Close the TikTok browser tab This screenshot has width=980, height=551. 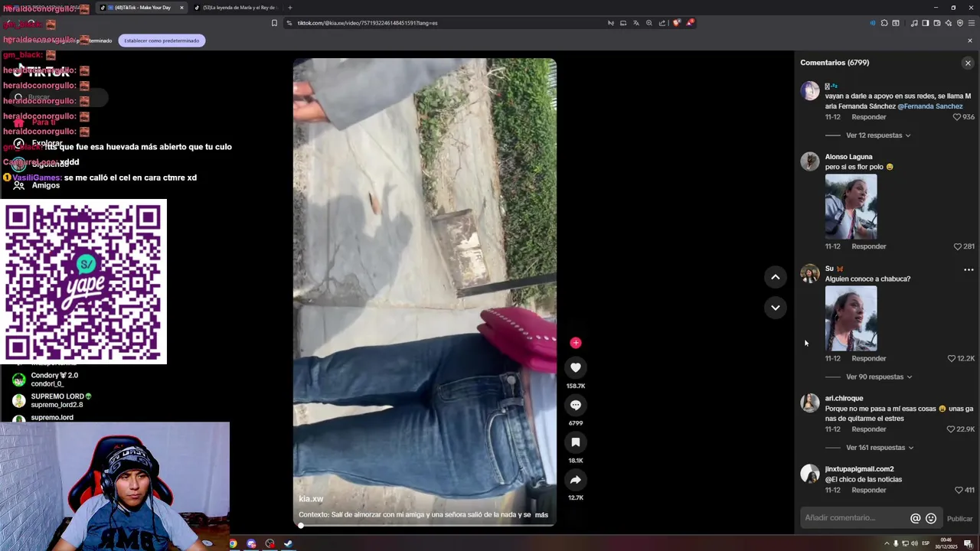tap(181, 8)
